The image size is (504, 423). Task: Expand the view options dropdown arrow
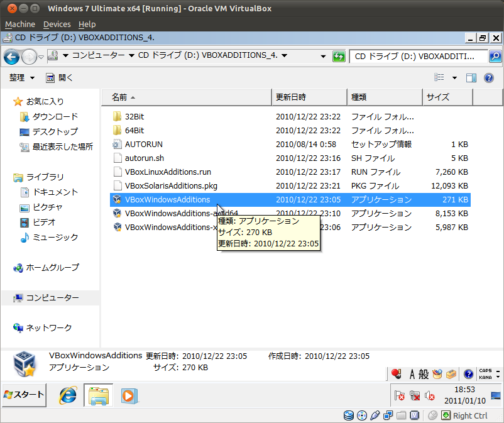454,78
